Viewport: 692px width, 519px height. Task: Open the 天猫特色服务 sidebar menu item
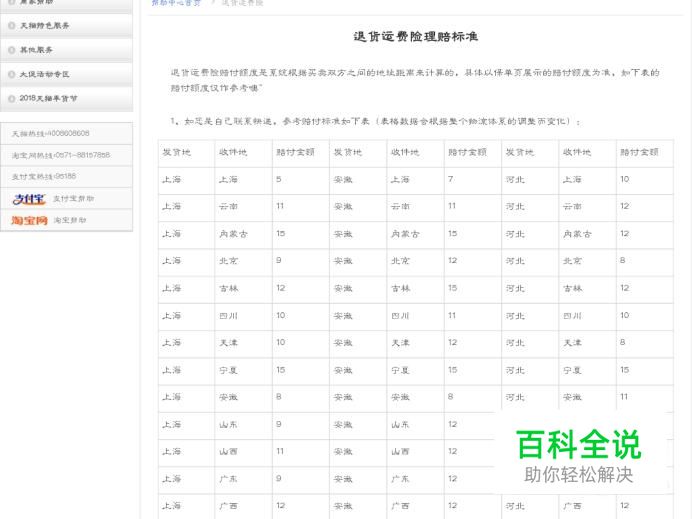[66, 26]
